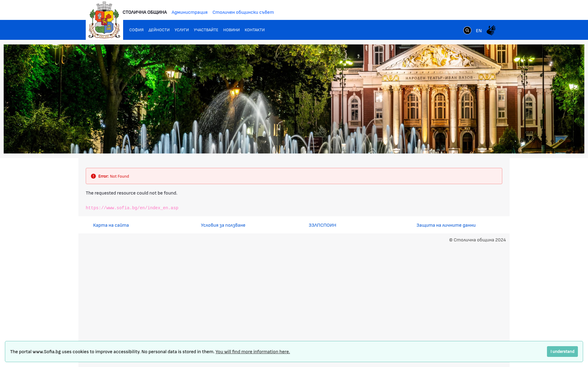Click the Ivan Vazov theatre banner image
Screen dimensions: 588x367
294,99
